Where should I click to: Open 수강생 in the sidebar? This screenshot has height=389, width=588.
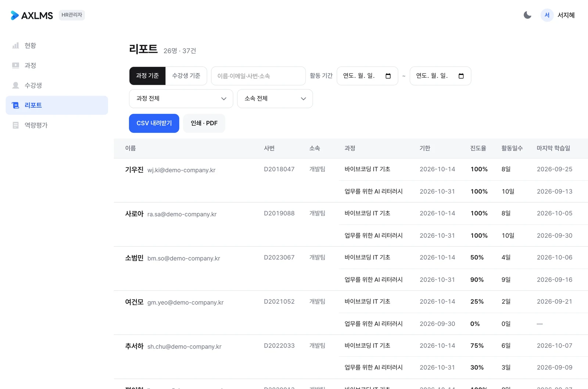point(57,85)
